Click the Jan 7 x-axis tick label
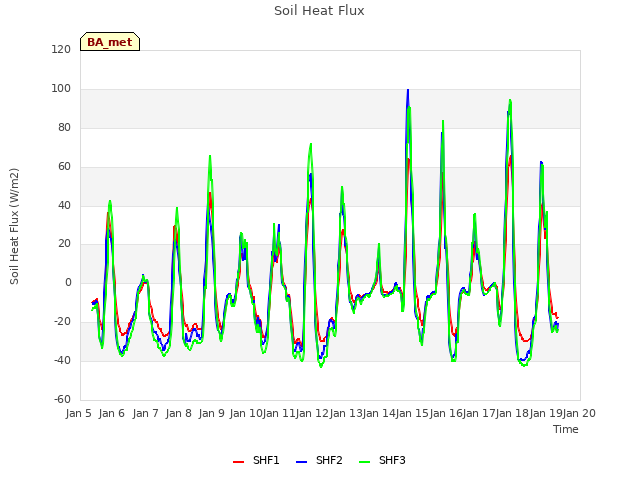Image resolution: width=640 pixels, height=480 pixels. coord(145,413)
